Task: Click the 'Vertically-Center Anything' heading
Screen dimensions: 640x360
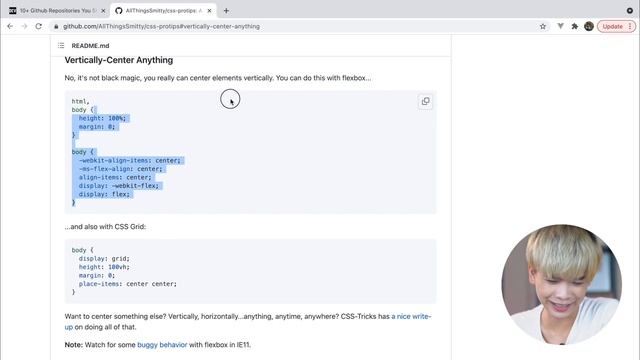Action: (119, 60)
